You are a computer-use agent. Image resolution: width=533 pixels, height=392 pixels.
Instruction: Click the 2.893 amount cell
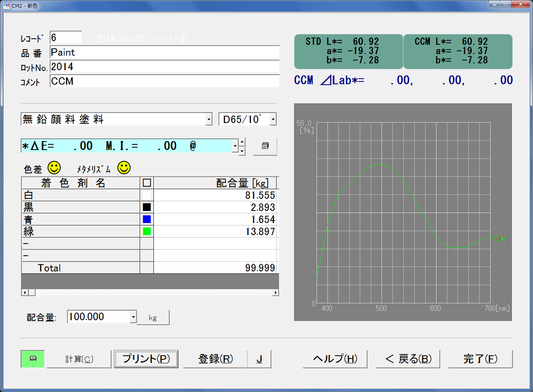(x=215, y=207)
